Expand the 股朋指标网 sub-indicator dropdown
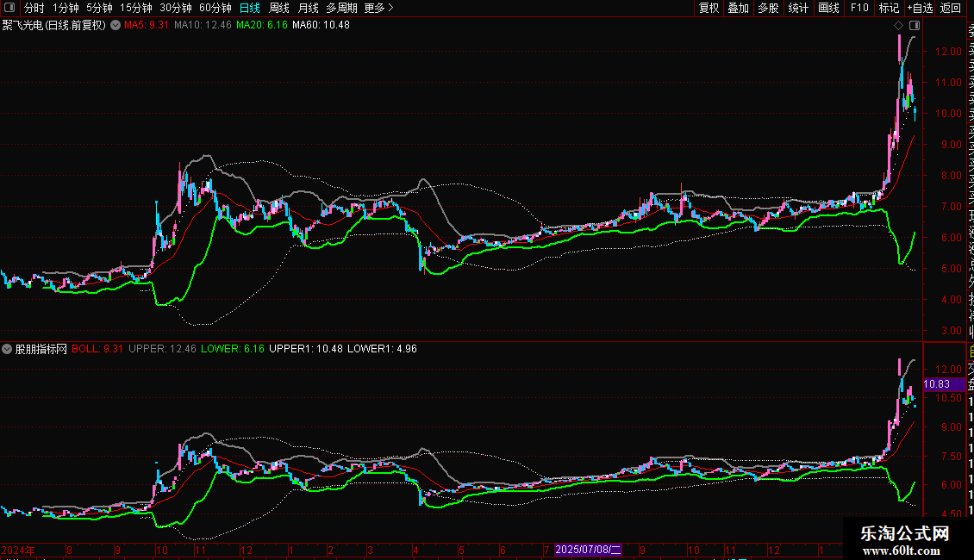974x560 pixels. click(7, 349)
